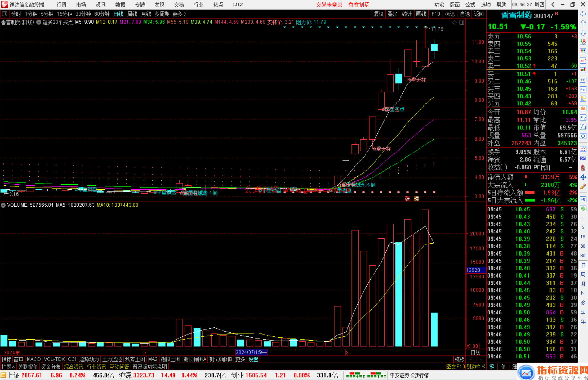The image size is (588, 380).
Task: Click the wavy lines indicator sidebar icon
Action: (583, 149)
